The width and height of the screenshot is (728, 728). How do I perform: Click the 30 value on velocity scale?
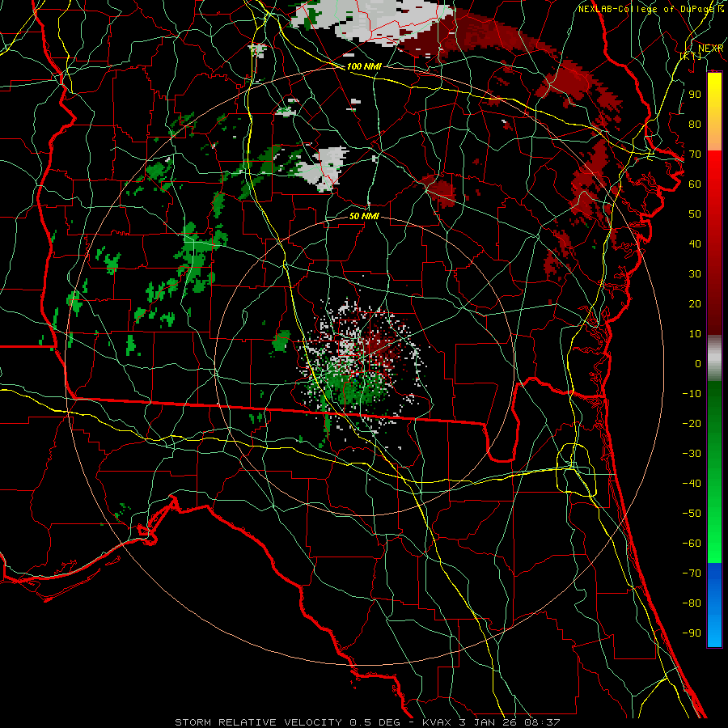(x=695, y=274)
